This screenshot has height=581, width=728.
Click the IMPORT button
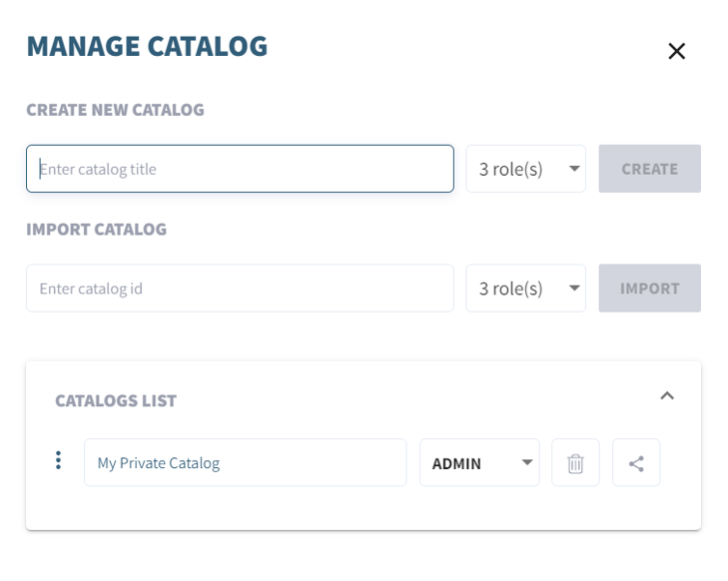649,289
